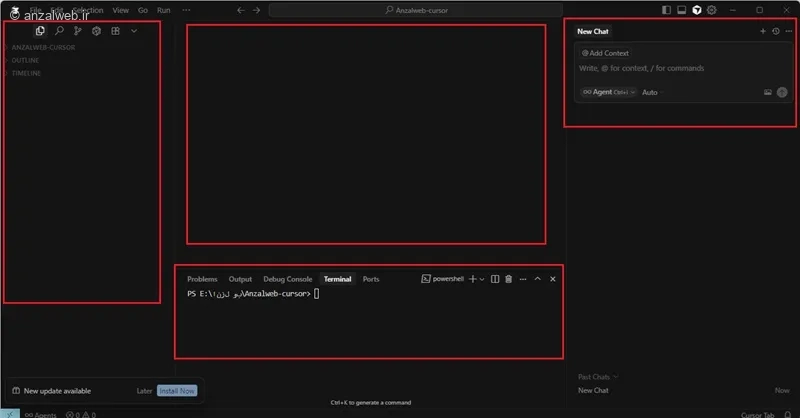
Task: Click the powershell terminal profile label
Action: click(442, 279)
